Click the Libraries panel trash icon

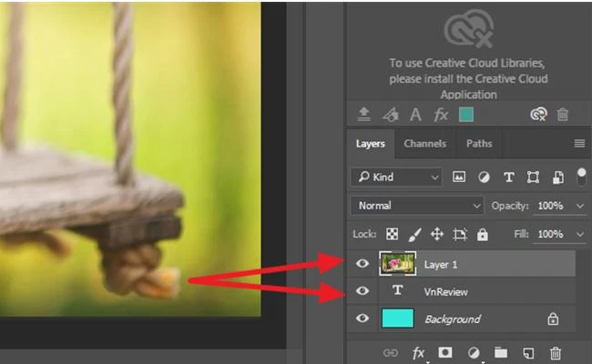pos(562,115)
